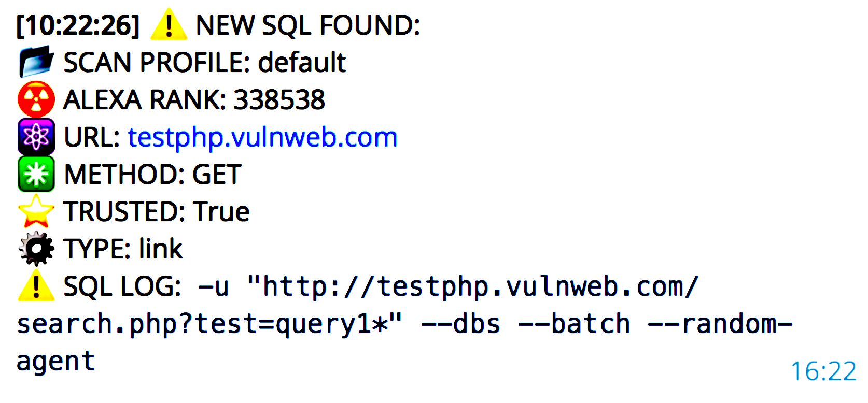The width and height of the screenshot is (868, 403).
Task: Click the yellow star icon beside TRUSTED
Action: [x=36, y=211]
